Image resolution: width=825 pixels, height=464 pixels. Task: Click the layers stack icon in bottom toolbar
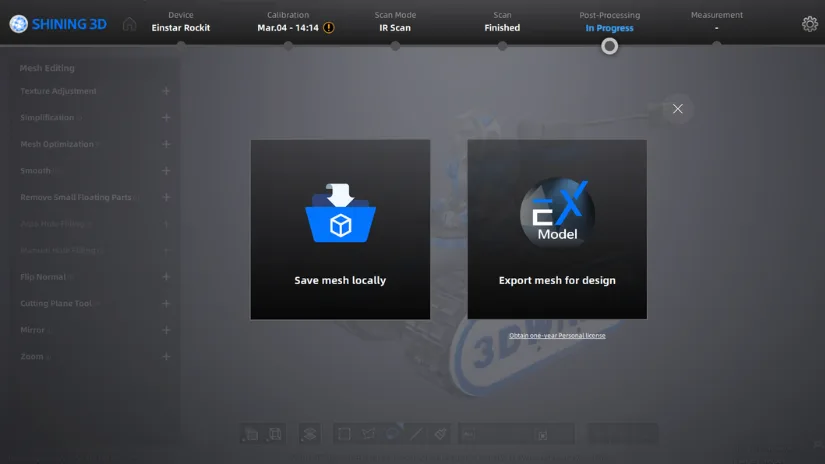(309, 434)
